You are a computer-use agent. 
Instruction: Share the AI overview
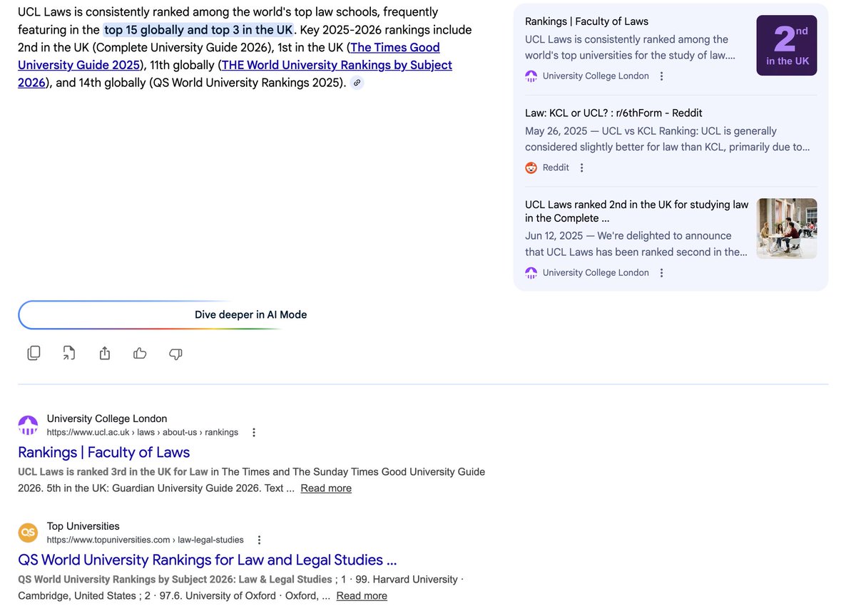[105, 353]
